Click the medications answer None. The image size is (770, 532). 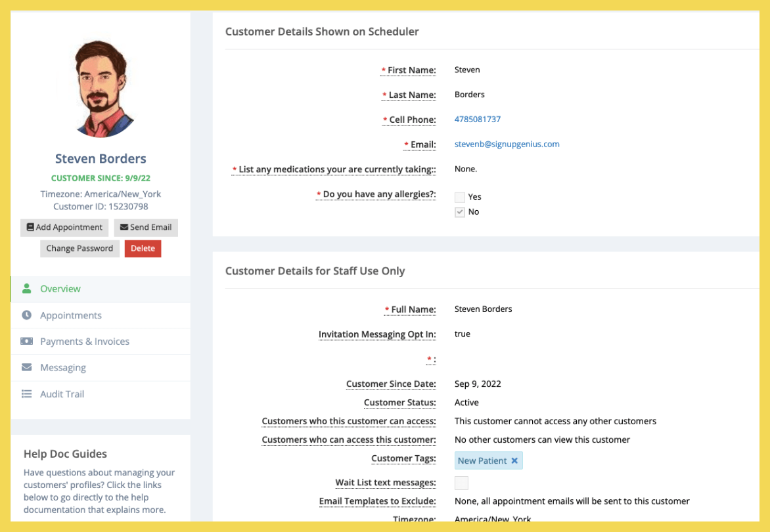click(466, 169)
